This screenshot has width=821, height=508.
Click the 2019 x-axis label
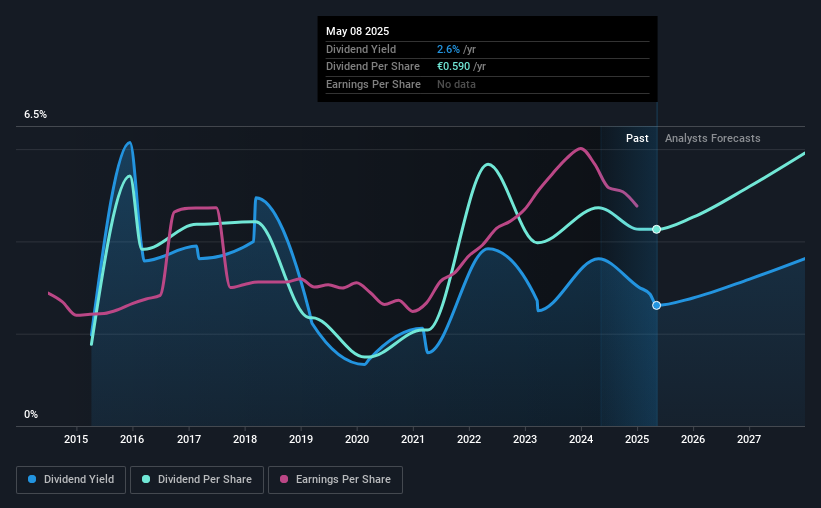tap(301, 439)
